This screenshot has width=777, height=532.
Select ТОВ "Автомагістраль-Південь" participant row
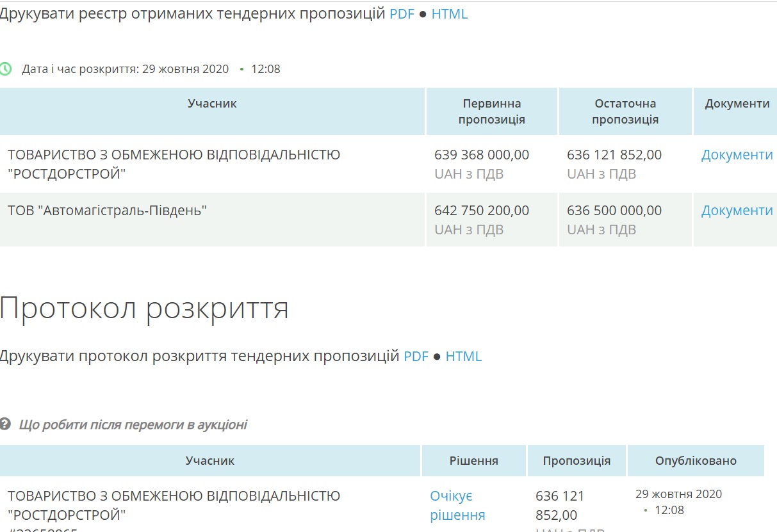click(x=107, y=211)
